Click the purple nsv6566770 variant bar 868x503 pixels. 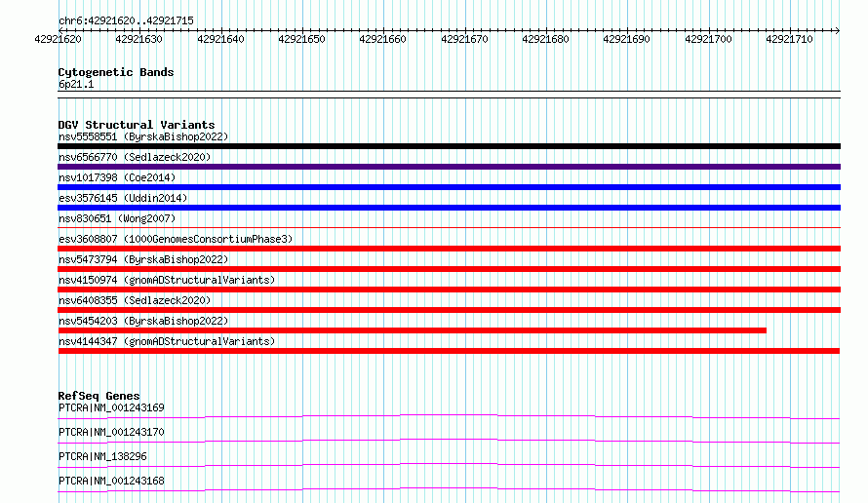[x=449, y=167]
